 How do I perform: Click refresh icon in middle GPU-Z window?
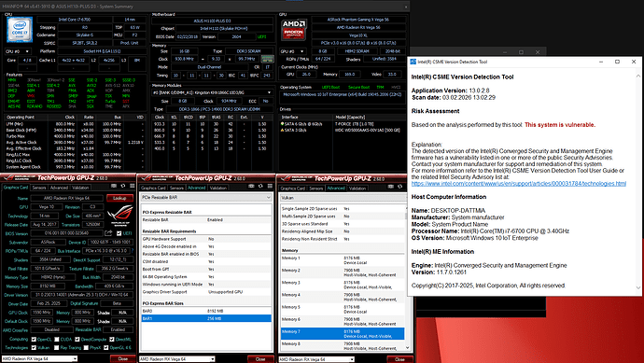(260, 186)
